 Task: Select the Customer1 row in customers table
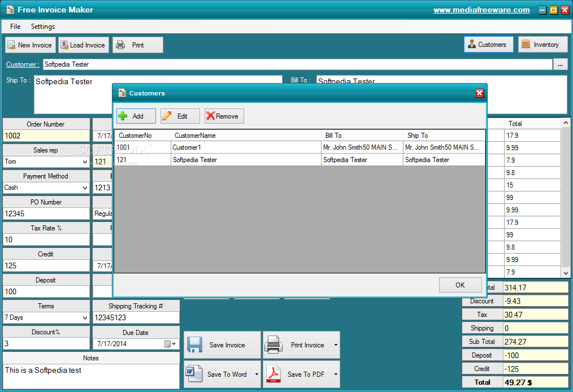click(x=299, y=147)
